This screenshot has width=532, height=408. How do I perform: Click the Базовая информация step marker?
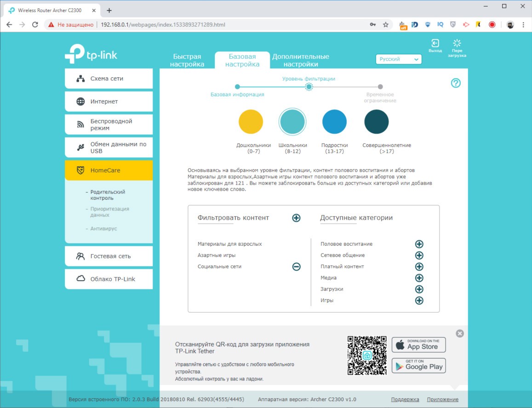point(237,87)
